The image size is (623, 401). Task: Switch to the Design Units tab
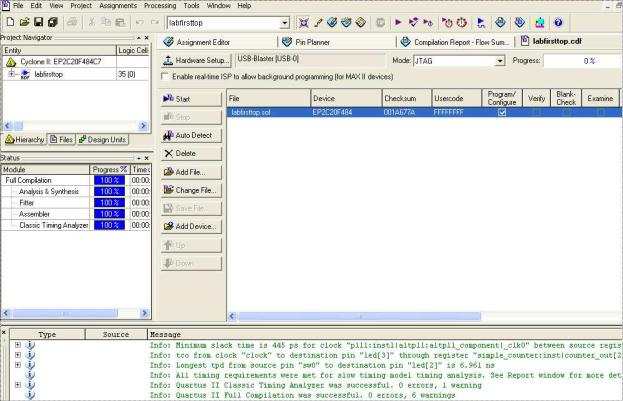tap(103, 139)
